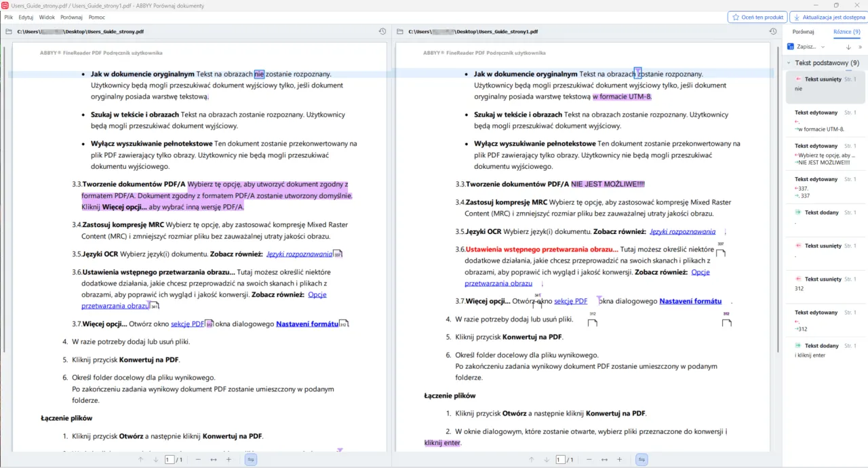Toggle synchronized scrolling in left pane
Screen dimensions: 868x468
[x=250, y=460]
